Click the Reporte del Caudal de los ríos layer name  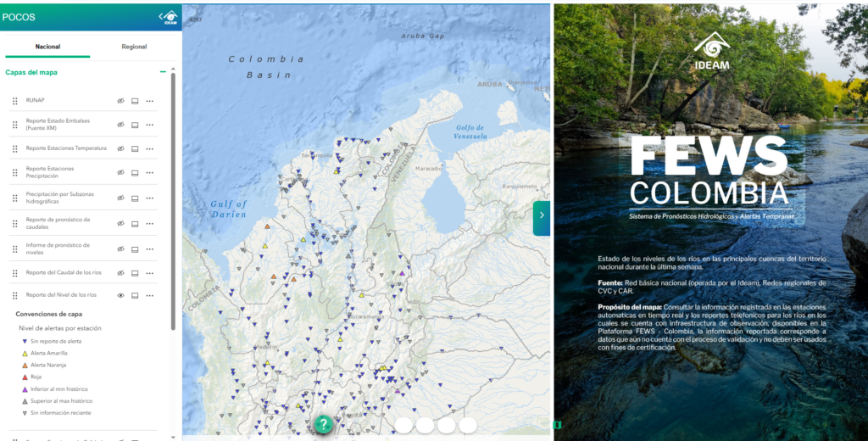pos(64,272)
